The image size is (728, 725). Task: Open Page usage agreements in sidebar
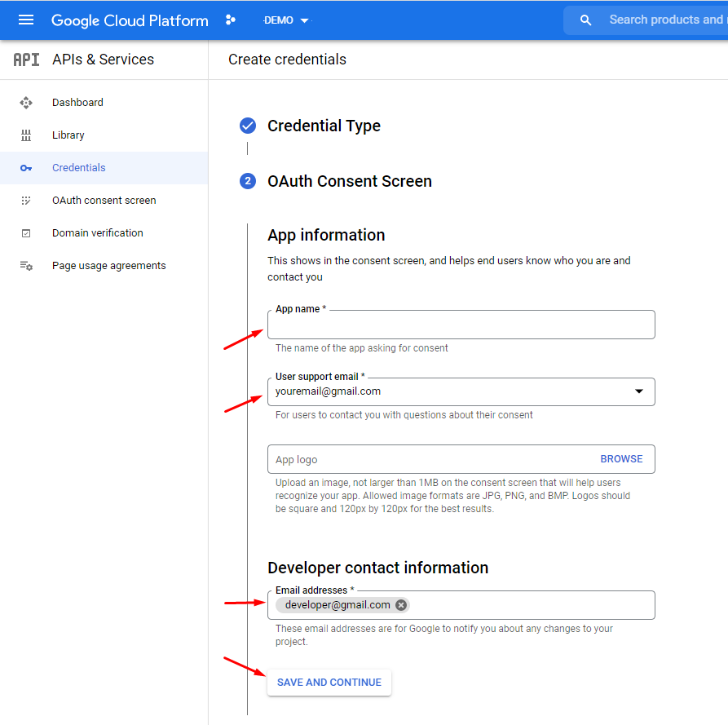[x=109, y=266]
